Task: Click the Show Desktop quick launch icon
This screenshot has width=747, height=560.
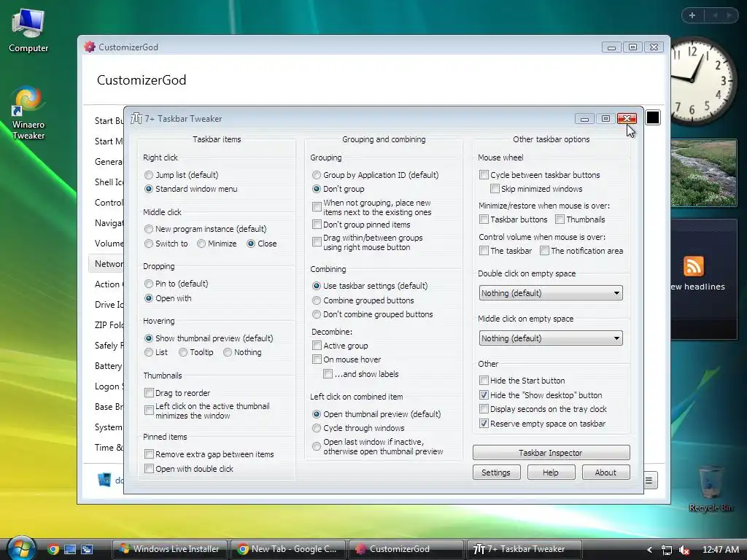Action: click(70, 549)
